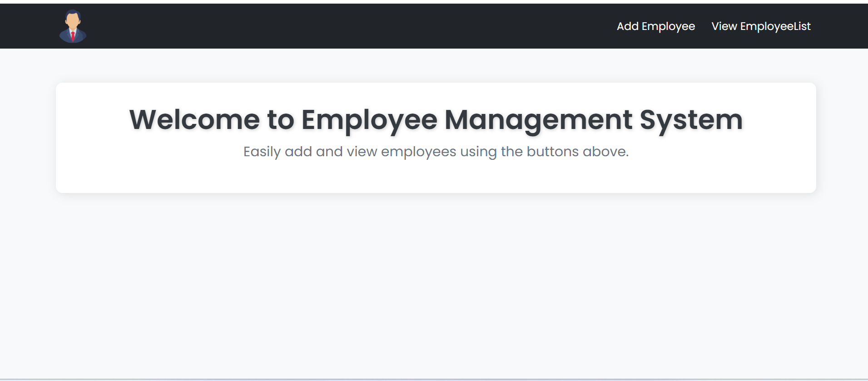Screen dimensions: 868x381
Task: Click the word "using" in the subtitle
Action: pos(478,152)
